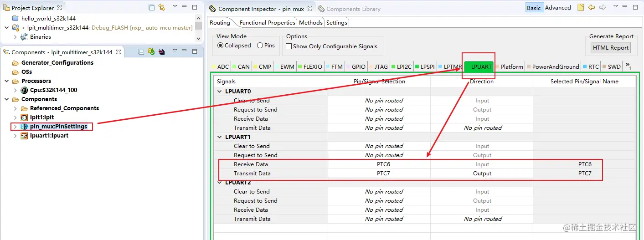Open Components view menu triangle
Viewport: 644px width, 240px height.
(175, 51)
